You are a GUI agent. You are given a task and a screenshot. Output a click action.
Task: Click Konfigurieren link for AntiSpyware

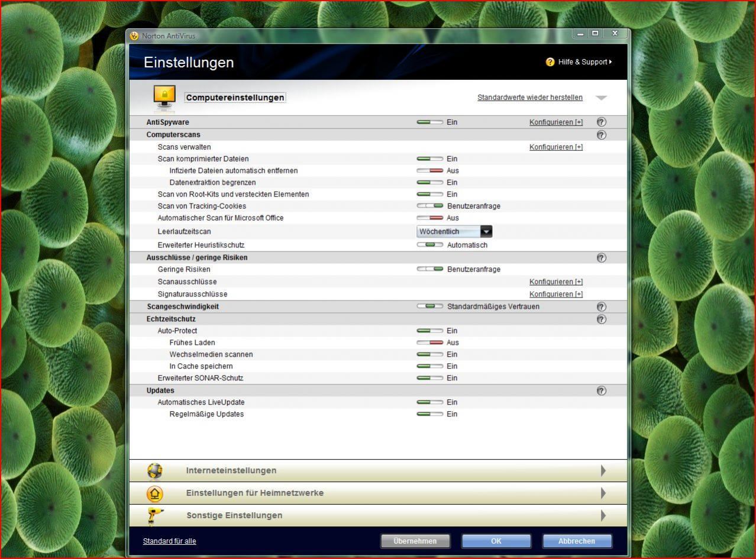tap(556, 122)
